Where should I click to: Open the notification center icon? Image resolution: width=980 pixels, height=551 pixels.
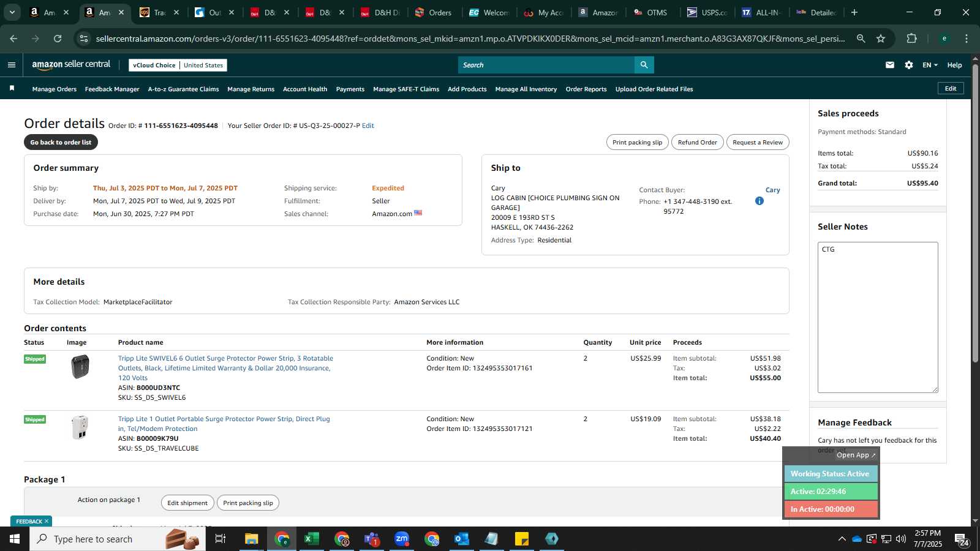coord(961,539)
